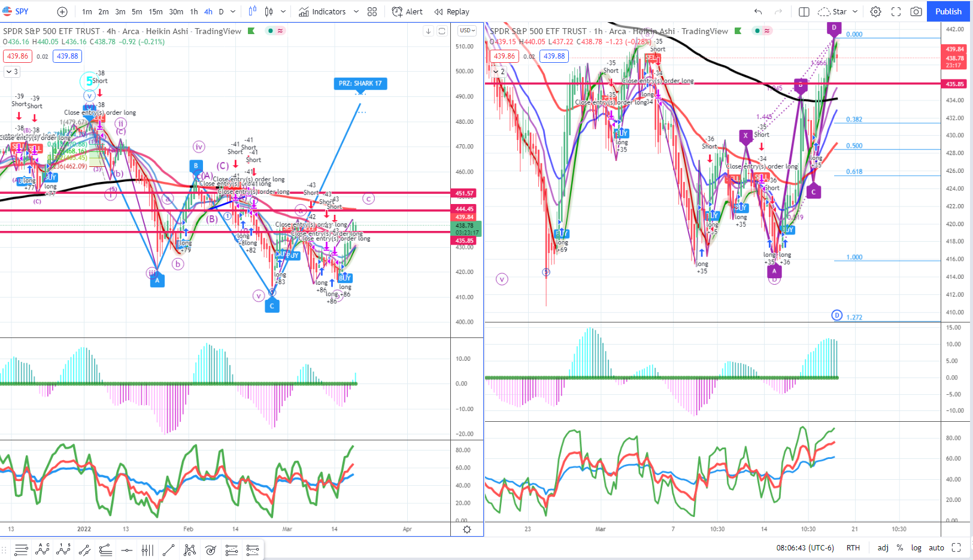The width and height of the screenshot is (973, 560).
Task: Expand the chart type dropdown arrow
Action: pos(283,11)
